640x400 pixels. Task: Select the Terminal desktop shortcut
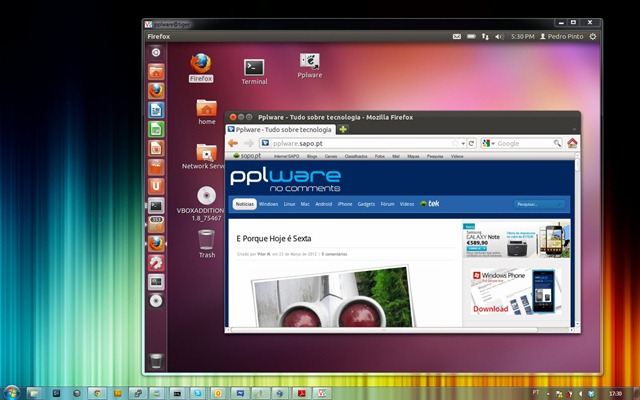coord(254,72)
